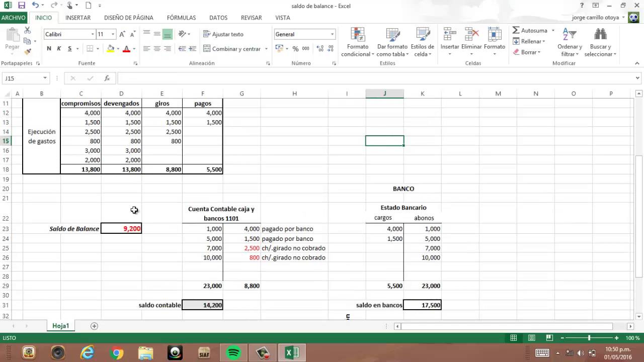The width and height of the screenshot is (644, 362).
Task: Add a new sheet with plus button
Action: tap(94, 326)
